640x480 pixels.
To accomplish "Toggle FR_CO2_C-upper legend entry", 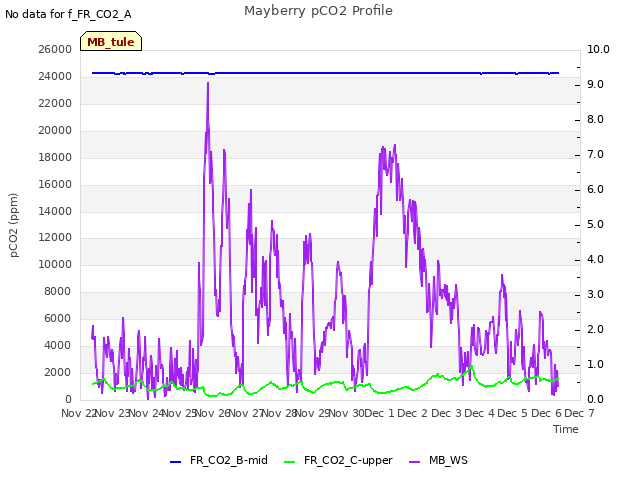I will point(338,460).
